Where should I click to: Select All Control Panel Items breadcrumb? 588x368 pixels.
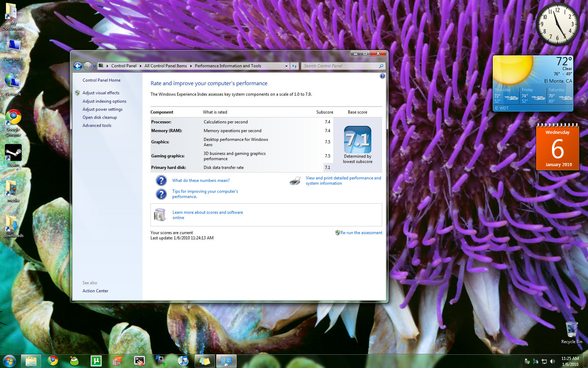tap(166, 66)
